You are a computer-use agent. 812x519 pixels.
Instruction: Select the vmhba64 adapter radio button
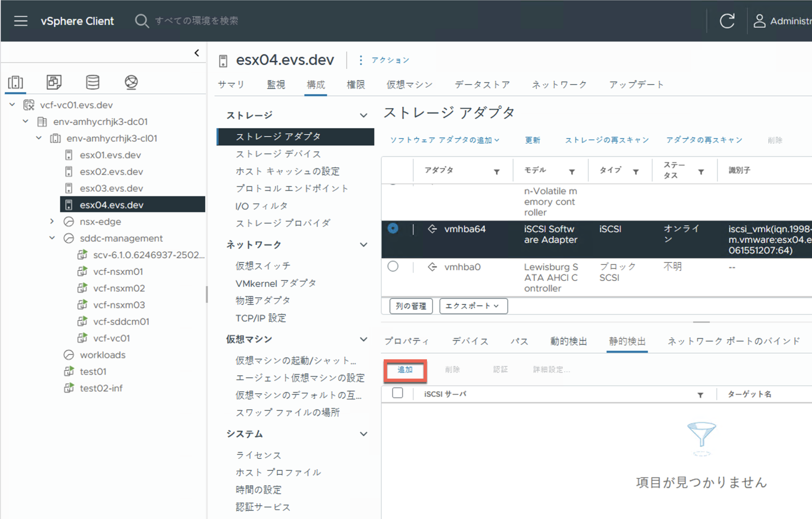[393, 229]
